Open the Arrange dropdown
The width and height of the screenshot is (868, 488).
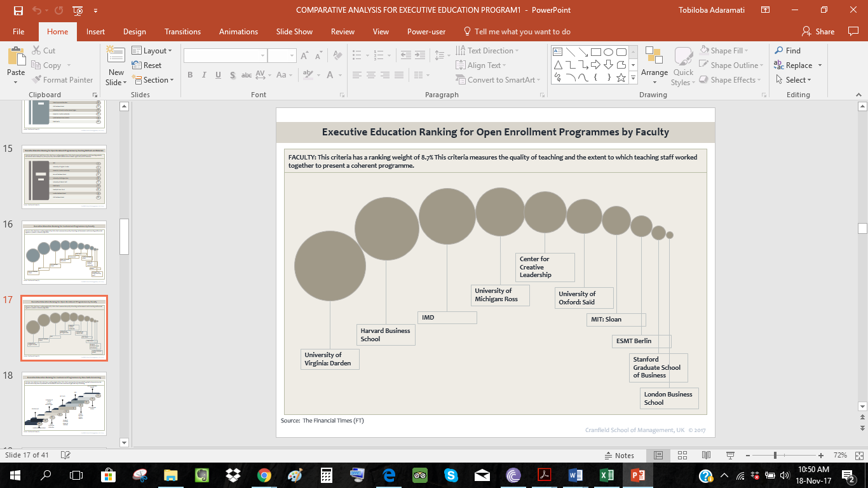pos(654,65)
